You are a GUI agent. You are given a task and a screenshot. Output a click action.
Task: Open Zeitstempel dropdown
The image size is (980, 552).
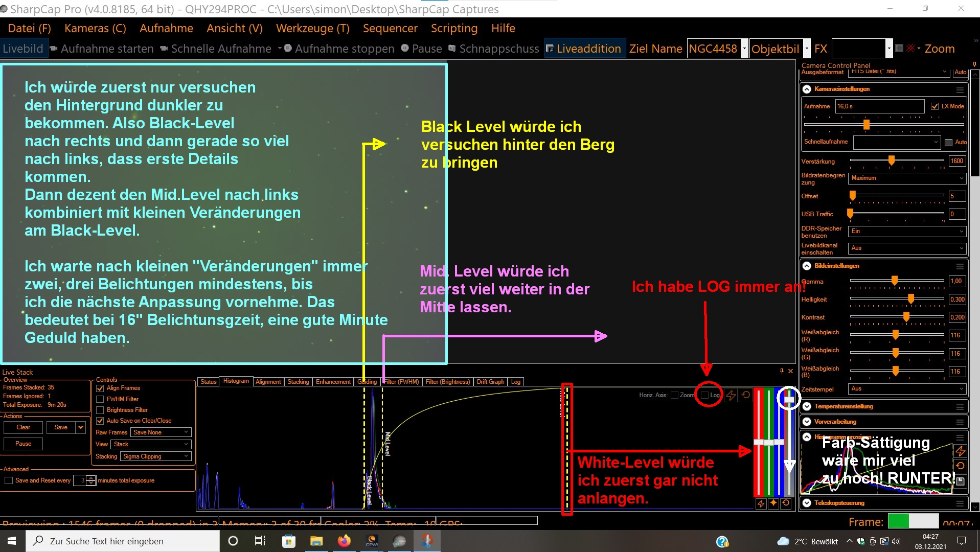[x=907, y=389]
